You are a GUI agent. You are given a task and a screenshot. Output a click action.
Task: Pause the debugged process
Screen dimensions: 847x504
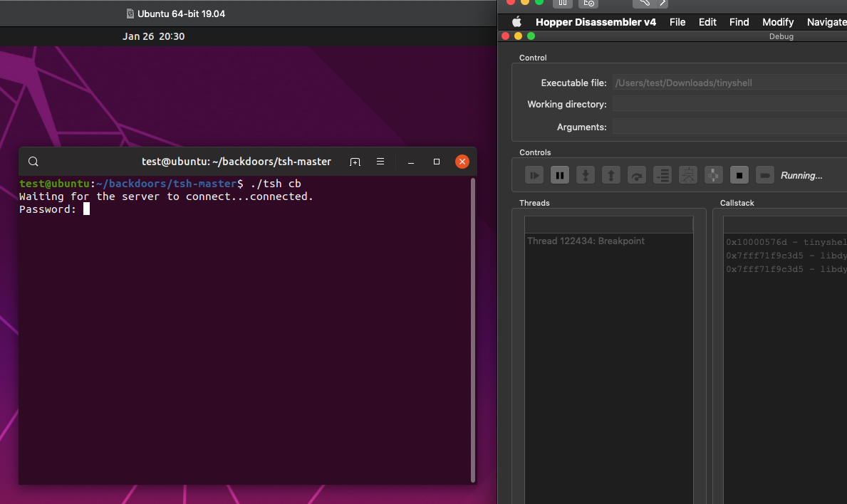click(x=560, y=175)
